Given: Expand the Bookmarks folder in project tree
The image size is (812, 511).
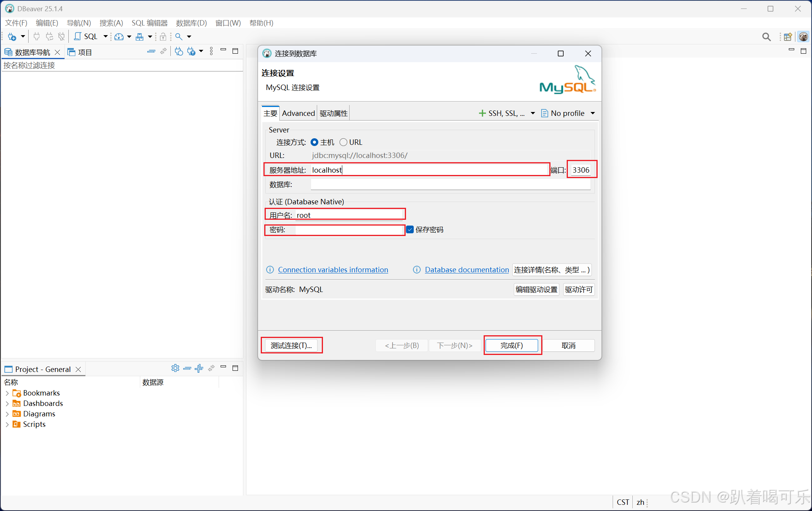Looking at the screenshot, I should click(7, 393).
